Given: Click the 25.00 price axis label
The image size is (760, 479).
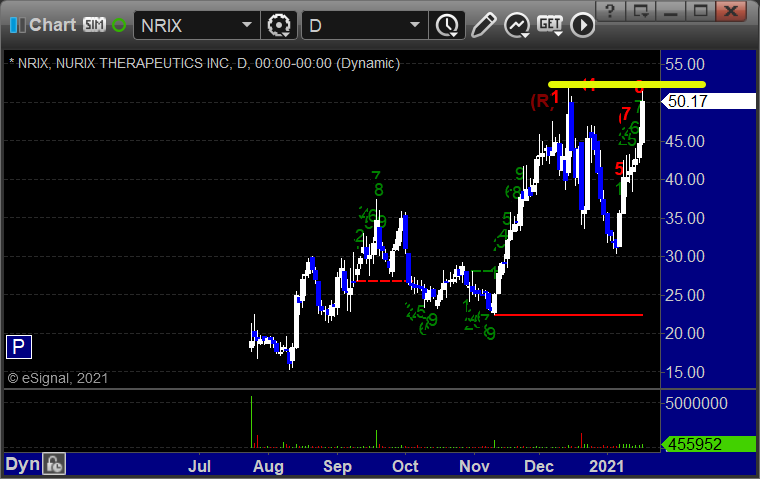Looking at the screenshot, I should pyautogui.click(x=685, y=295).
